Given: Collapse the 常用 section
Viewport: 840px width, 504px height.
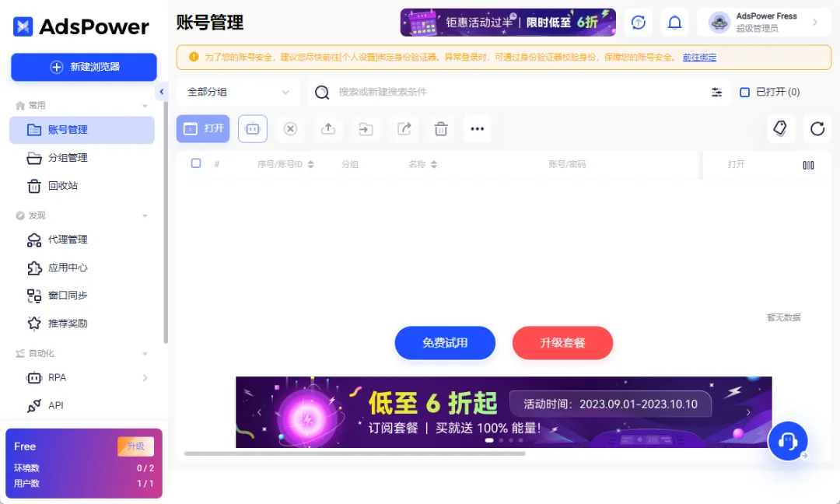Looking at the screenshot, I should coord(145,106).
